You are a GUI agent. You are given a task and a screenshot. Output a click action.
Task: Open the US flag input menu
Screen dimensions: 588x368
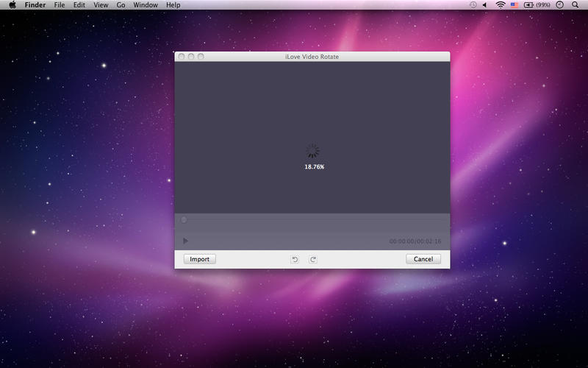pyautogui.click(x=514, y=5)
